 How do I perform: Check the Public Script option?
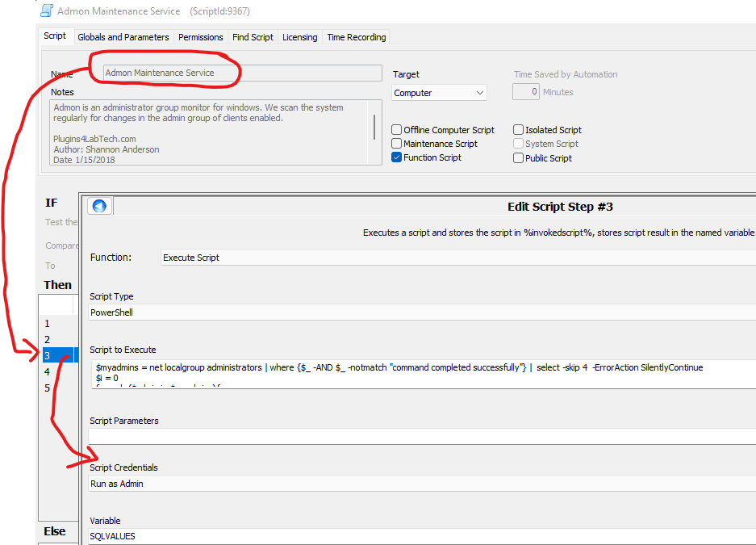tap(519, 158)
